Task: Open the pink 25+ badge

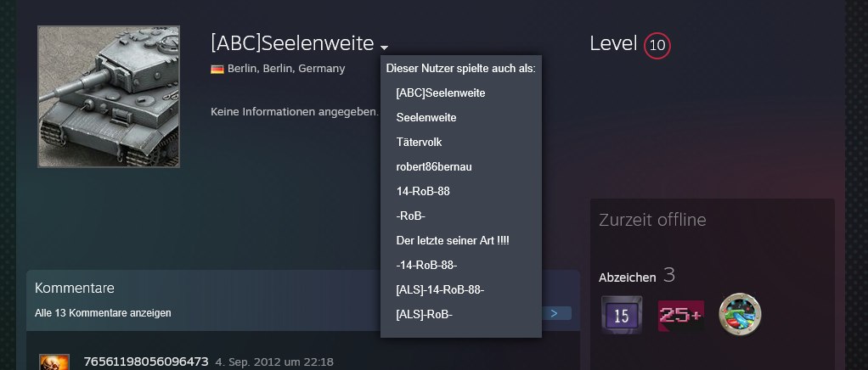Action: 681,315
